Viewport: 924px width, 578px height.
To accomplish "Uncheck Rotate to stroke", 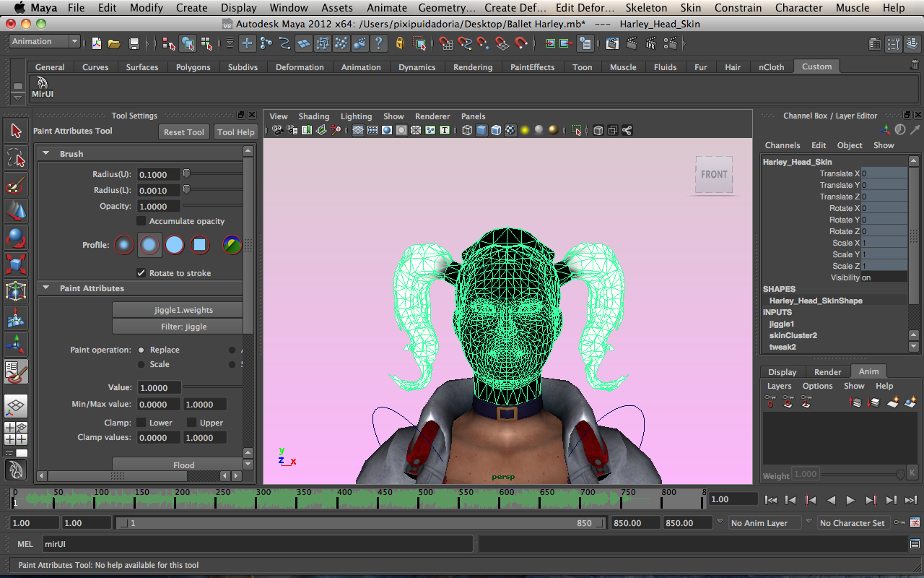I will (x=141, y=273).
